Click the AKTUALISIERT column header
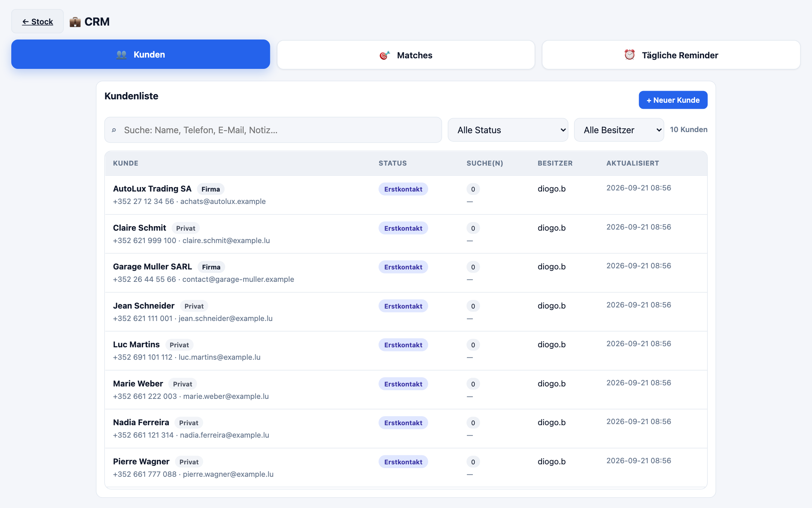Viewport: 812px width, 508px height. (x=632, y=163)
